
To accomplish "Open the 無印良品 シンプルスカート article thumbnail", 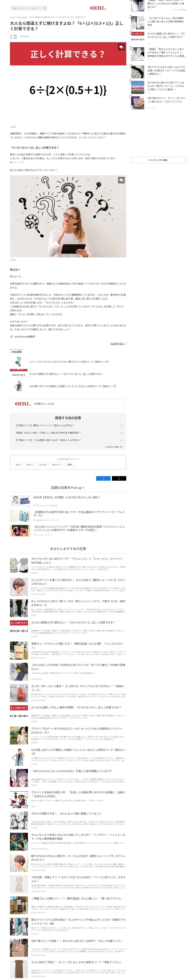I will pyautogui.click(x=19, y=651).
